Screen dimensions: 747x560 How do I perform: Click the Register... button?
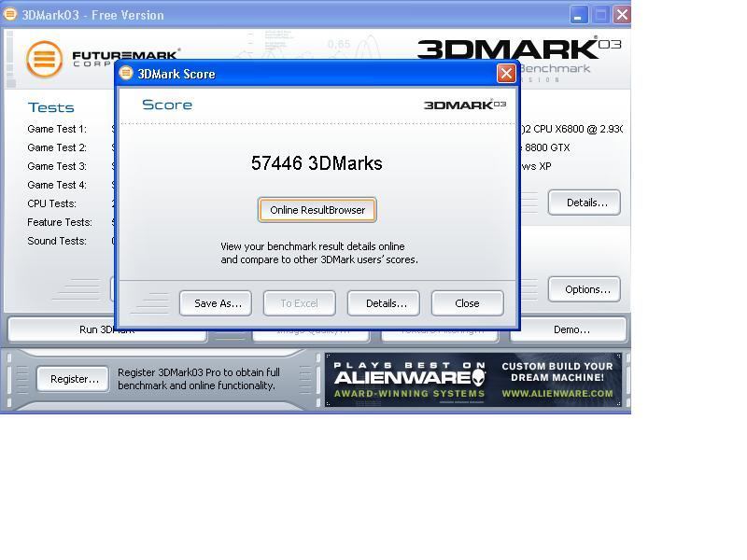coord(73,379)
